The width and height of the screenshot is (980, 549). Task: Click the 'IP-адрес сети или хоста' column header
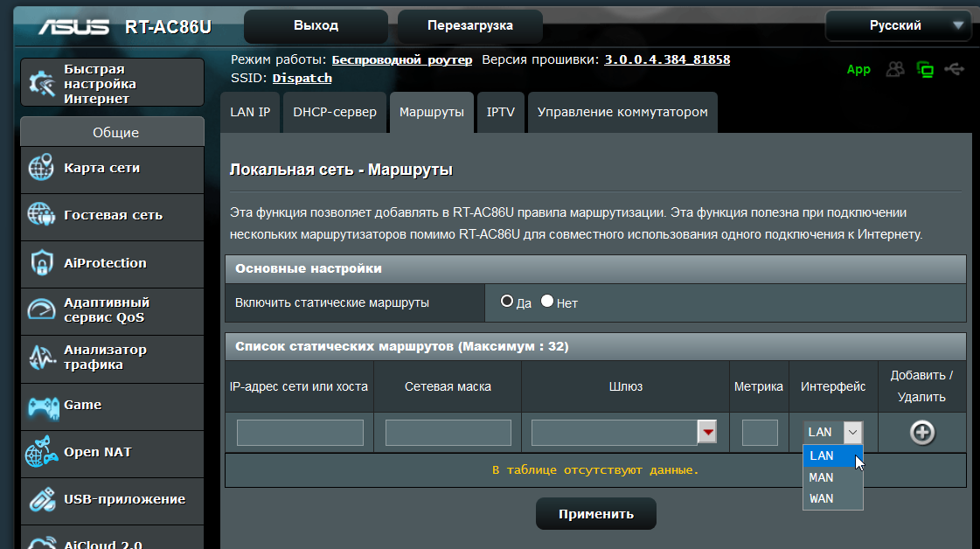pyautogui.click(x=299, y=386)
